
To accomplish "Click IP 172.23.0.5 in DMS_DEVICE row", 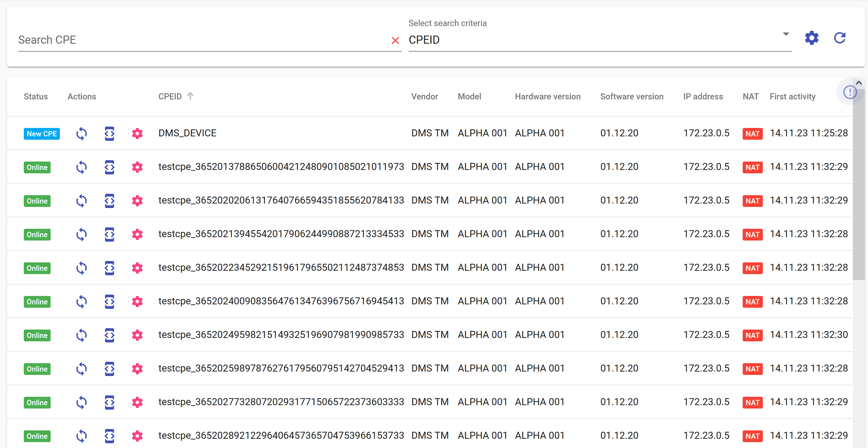I will tap(706, 133).
